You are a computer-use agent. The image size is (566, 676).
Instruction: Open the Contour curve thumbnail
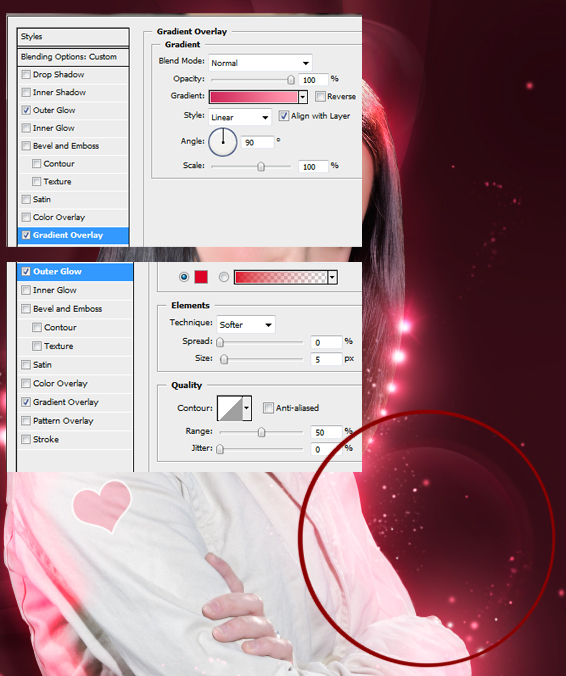(229, 408)
